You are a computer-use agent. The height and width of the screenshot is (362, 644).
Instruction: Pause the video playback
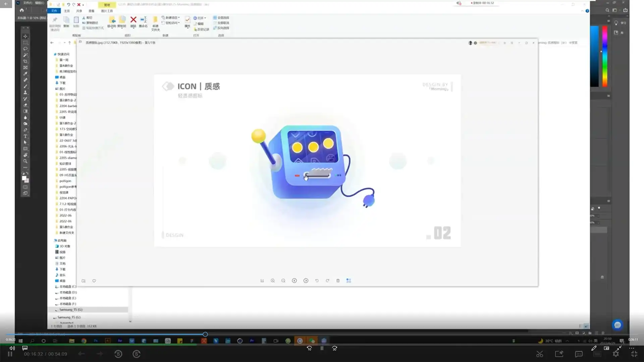321,348
